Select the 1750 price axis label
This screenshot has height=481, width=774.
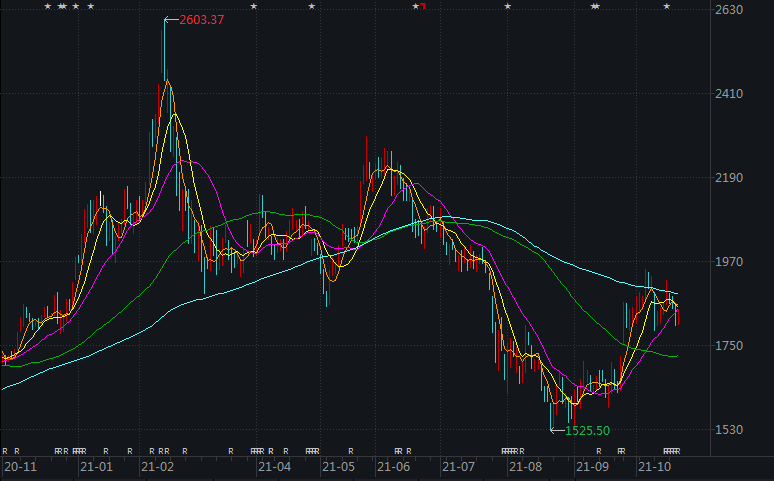[729, 345]
